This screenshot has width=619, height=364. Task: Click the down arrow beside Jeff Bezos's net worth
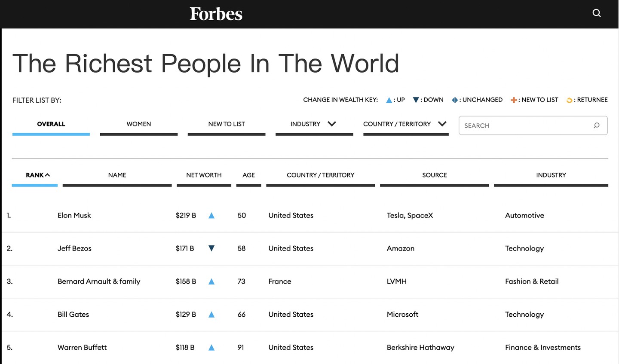click(211, 248)
